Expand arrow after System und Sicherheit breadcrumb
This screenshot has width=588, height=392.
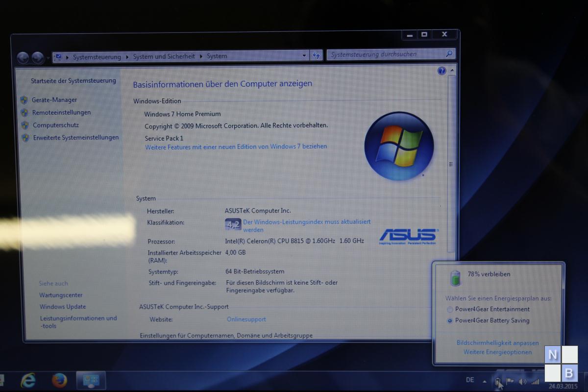click(x=201, y=56)
